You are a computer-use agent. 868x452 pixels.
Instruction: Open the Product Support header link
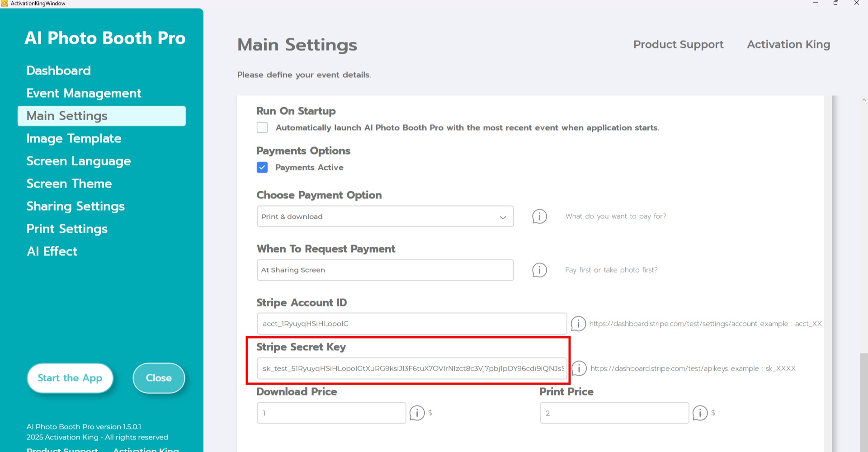[x=678, y=44]
